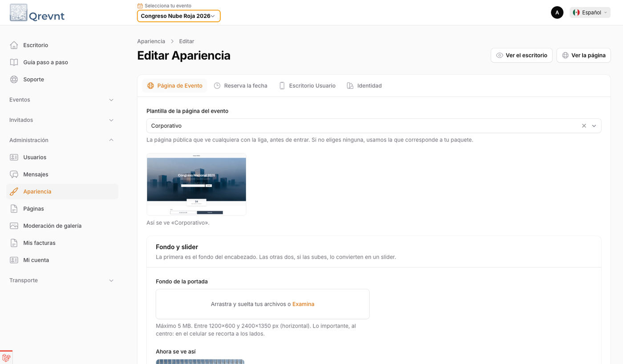Expand the Transporte sidebar group

(x=62, y=280)
